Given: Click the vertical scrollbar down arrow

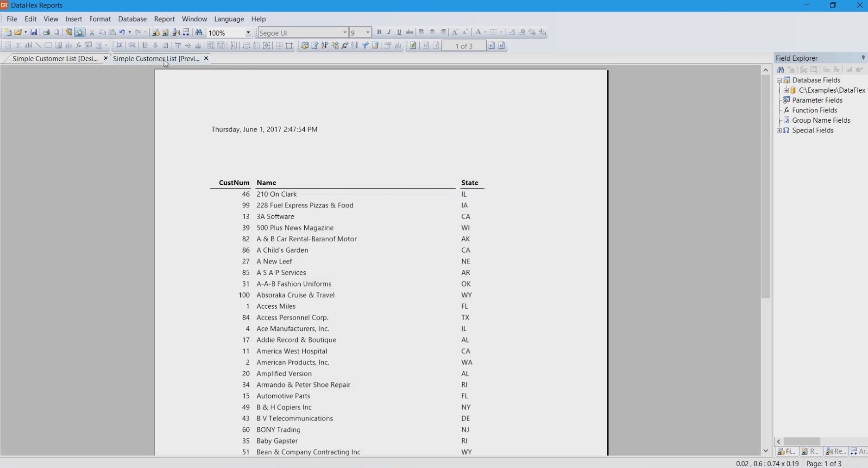Looking at the screenshot, I should (766, 451).
